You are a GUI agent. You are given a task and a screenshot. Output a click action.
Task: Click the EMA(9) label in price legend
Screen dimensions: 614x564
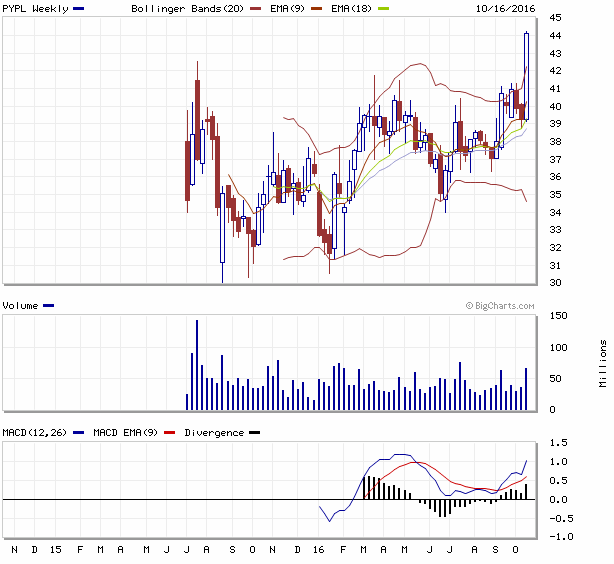(287, 9)
